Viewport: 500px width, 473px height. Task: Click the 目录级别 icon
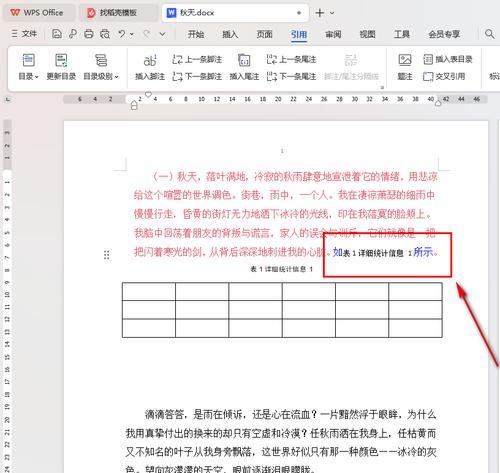pos(101,61)
